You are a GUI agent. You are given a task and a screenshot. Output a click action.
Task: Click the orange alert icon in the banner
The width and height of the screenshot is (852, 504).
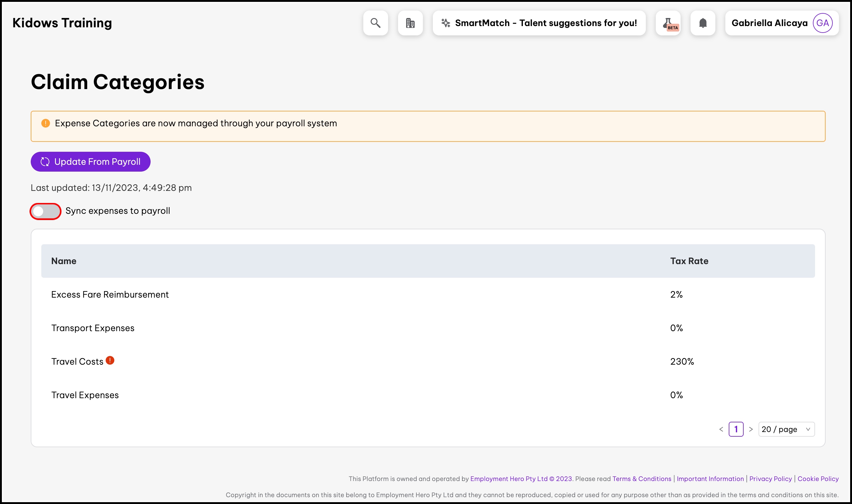click(46, 123)
